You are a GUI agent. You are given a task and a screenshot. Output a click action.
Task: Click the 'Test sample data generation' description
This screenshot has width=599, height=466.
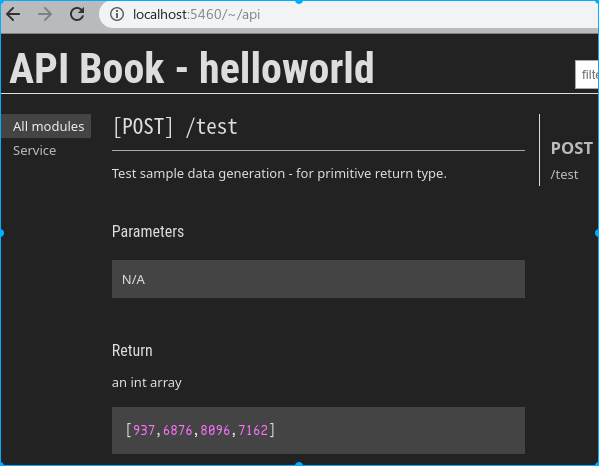tap(279, 174)
